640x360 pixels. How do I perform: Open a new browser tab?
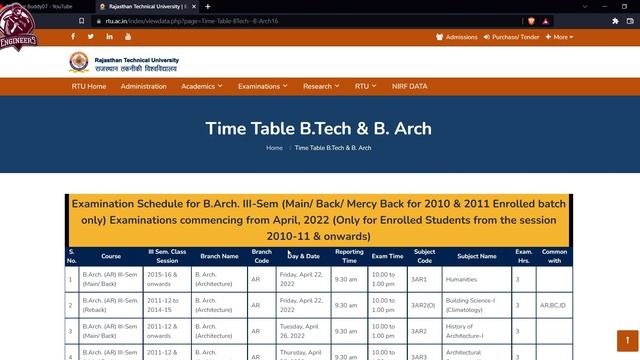[x=208, y=7]
